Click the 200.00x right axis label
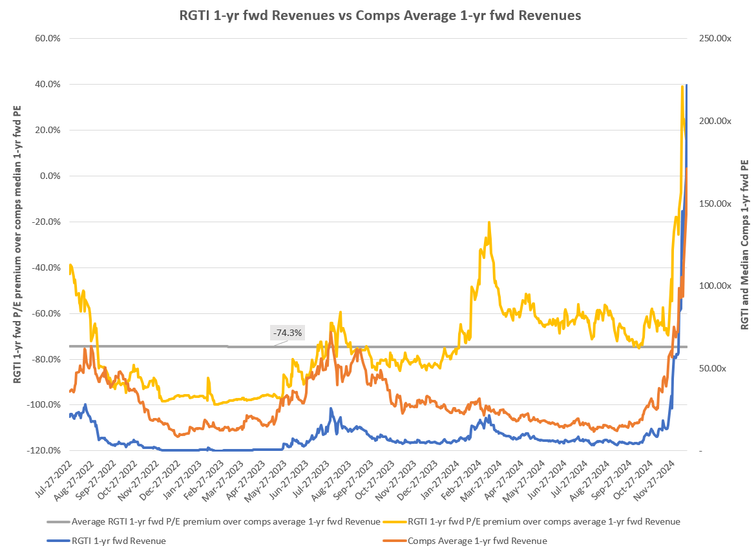This screenshot has width=756, height=553. (715, 121)
